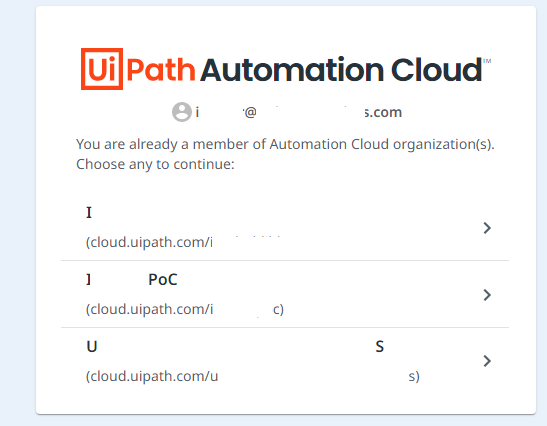
Task: Click the signed-in email address ending .com
Action: (x=299, y=112)
